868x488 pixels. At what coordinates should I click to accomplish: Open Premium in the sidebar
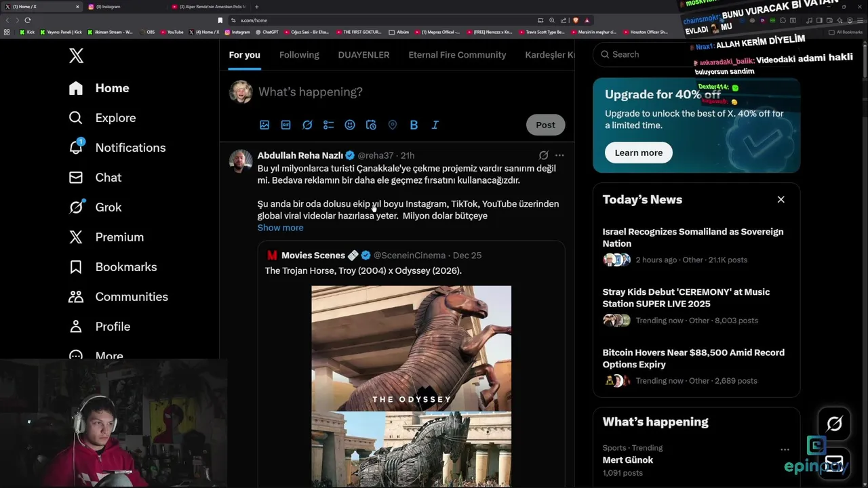pos(106,237)
